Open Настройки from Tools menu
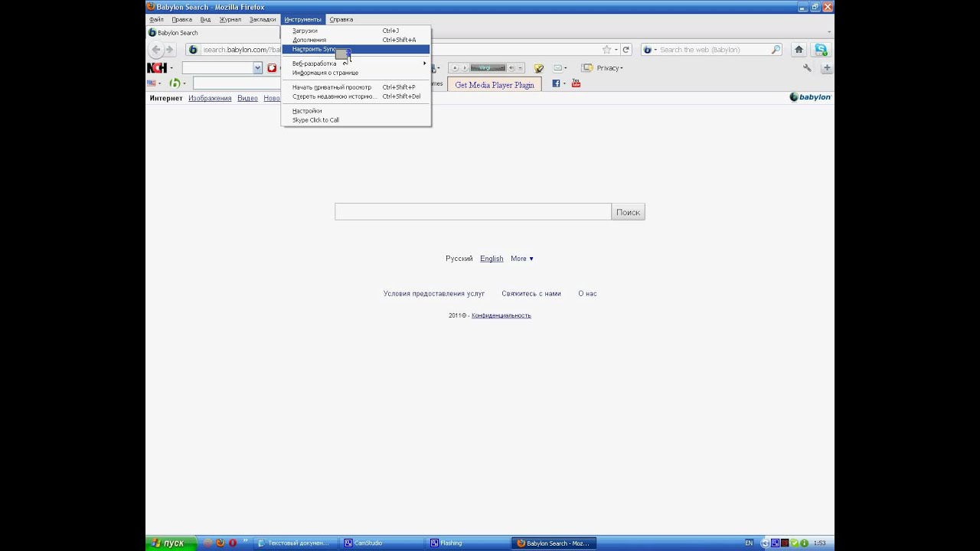980x551 pixels. (x=356, y=111)
